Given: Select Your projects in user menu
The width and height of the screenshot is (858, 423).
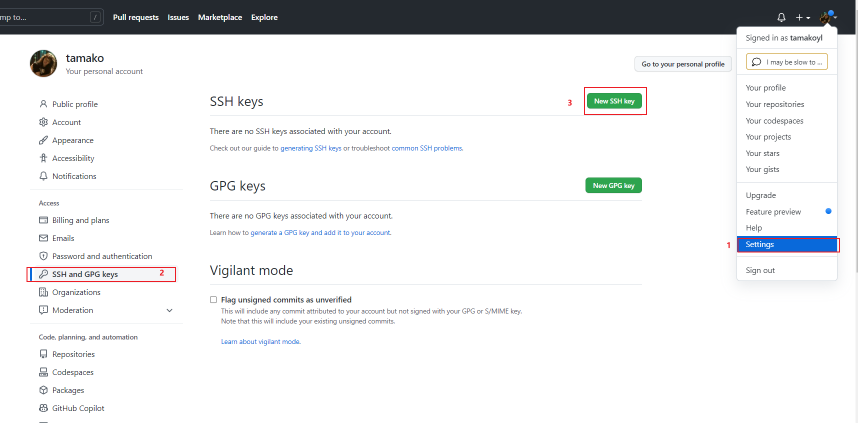Looking at the screenshot, I should point(787,137).
